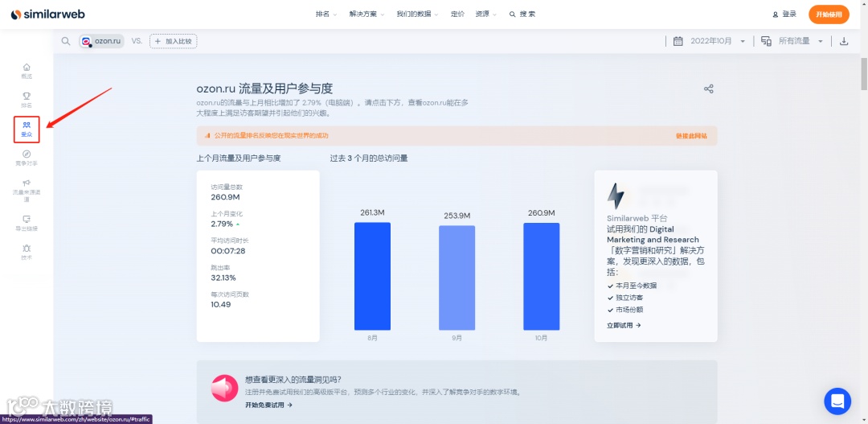
Task: Click the 2.79% monthly change value
Action: click(223, 224)
